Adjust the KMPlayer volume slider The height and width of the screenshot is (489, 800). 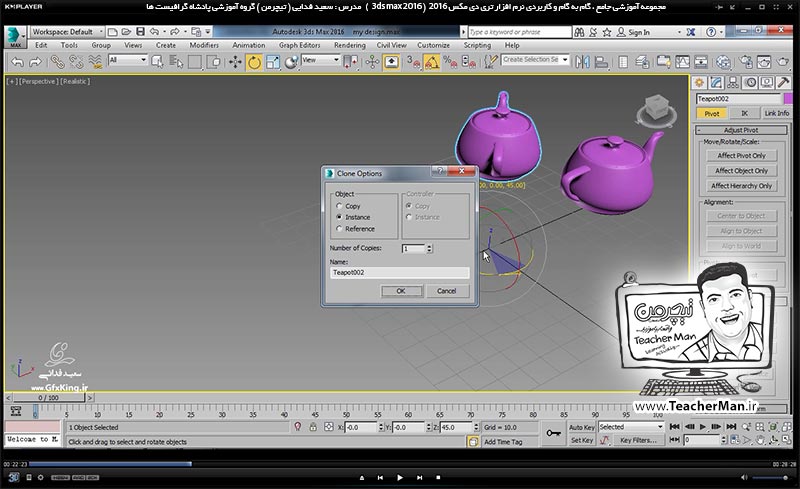pyautogui.click(x=770, y=478)
